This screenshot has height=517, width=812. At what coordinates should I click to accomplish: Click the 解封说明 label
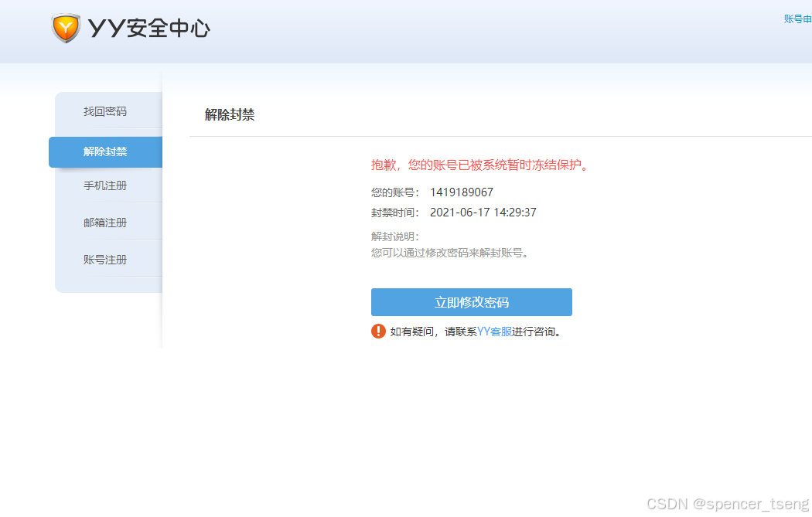[x=395, y=236]
